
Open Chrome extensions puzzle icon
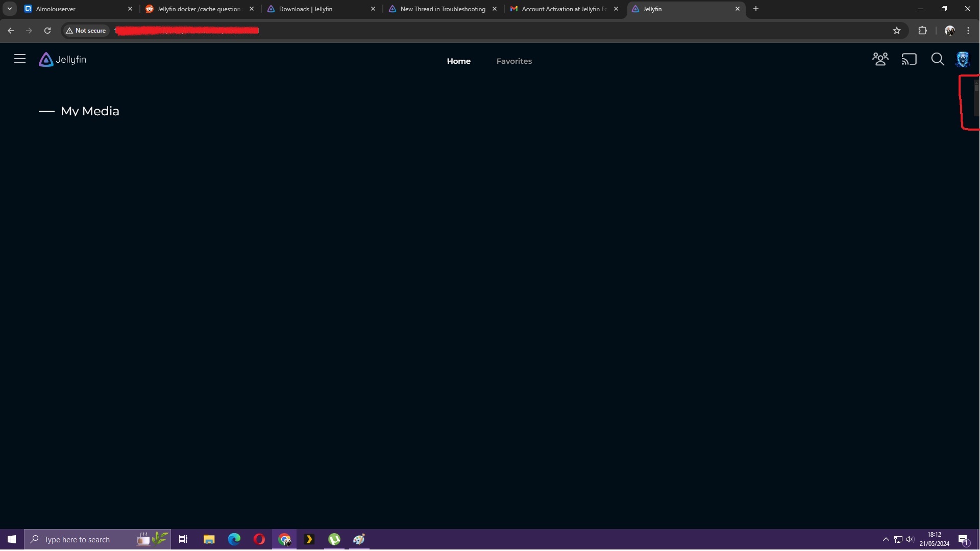pyautogui.click(x=922, y=31)
